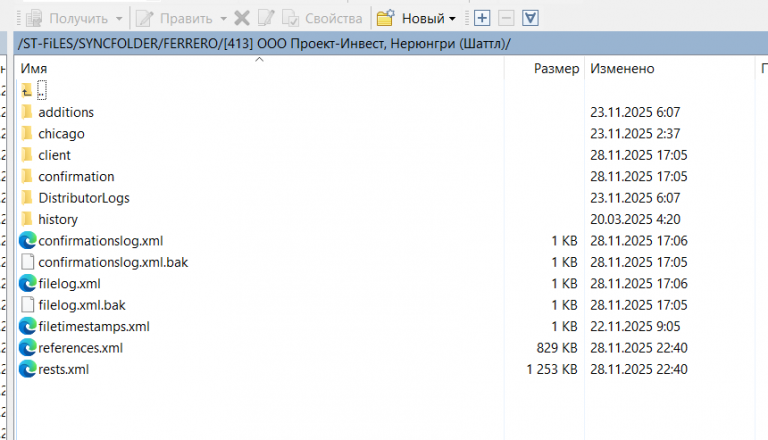Open the Новый dropdown arrow
This screenshot has height=440, width=768.
(x=452, y=19)
